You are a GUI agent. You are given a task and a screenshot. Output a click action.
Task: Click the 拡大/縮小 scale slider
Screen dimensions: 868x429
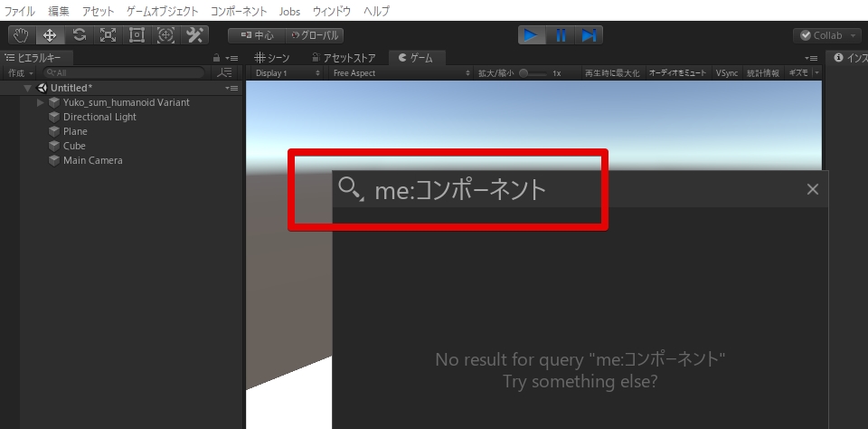click(533, 73)
